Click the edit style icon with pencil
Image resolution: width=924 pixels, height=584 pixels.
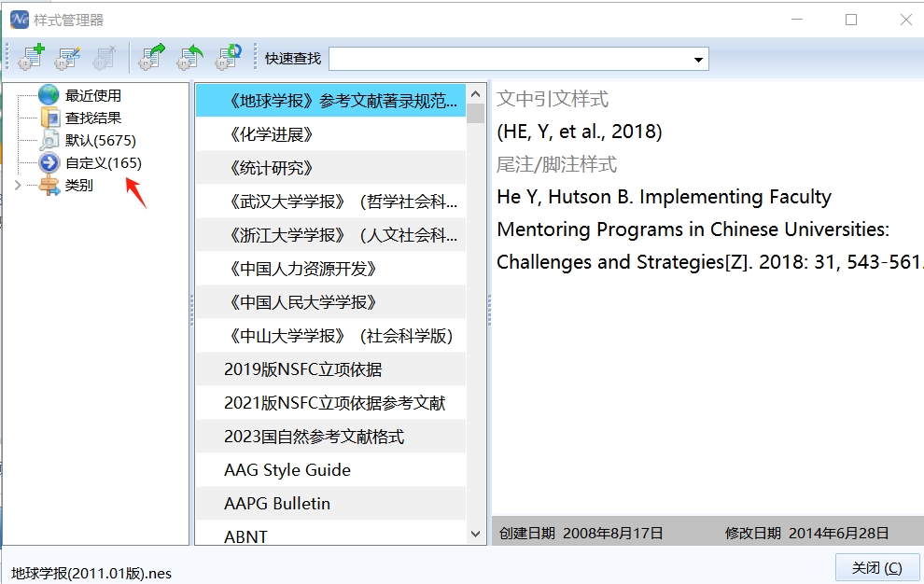point(68,57)
